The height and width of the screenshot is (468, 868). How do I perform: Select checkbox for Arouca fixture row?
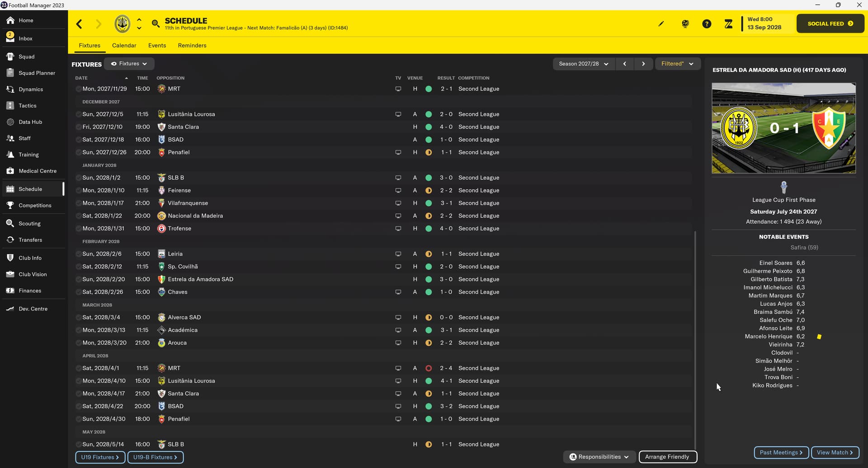click(x=79, y=343)
